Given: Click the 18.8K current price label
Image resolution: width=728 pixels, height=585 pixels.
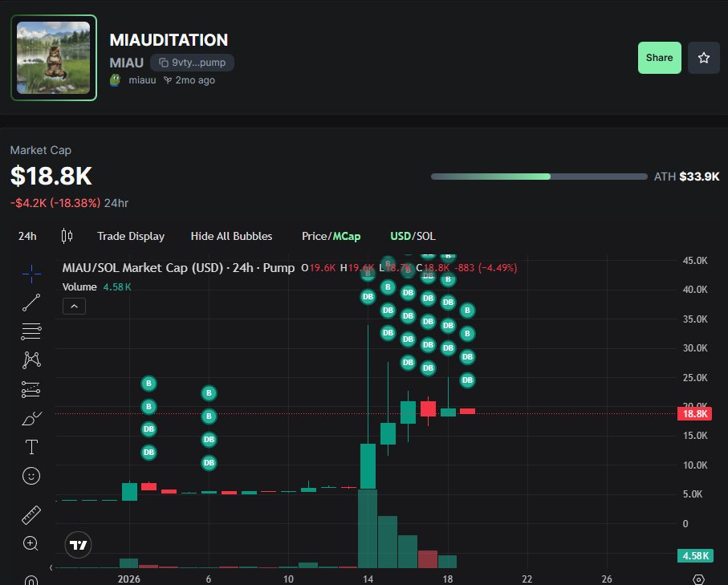Looking at the screenshot, I should pos(694,414).
